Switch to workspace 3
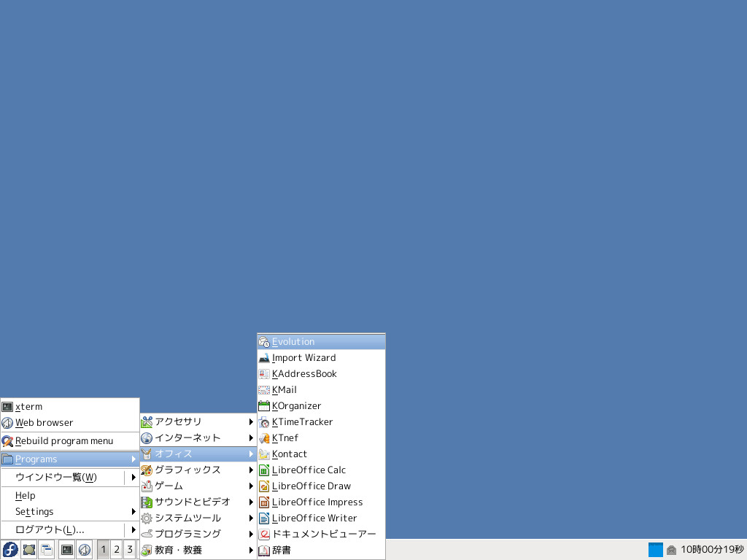This screenshot has width=747, height=560. tap(129, 549)
